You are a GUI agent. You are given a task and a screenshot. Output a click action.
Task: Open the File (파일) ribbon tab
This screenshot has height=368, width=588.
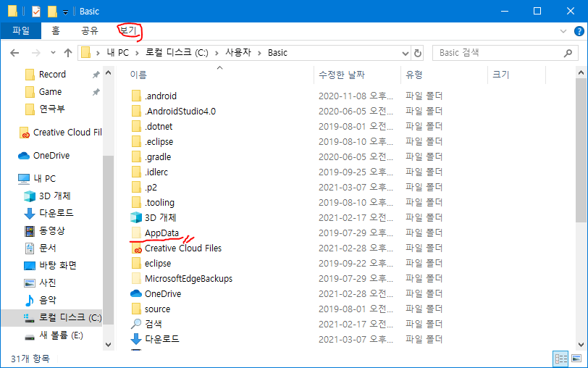click(20, 30)
